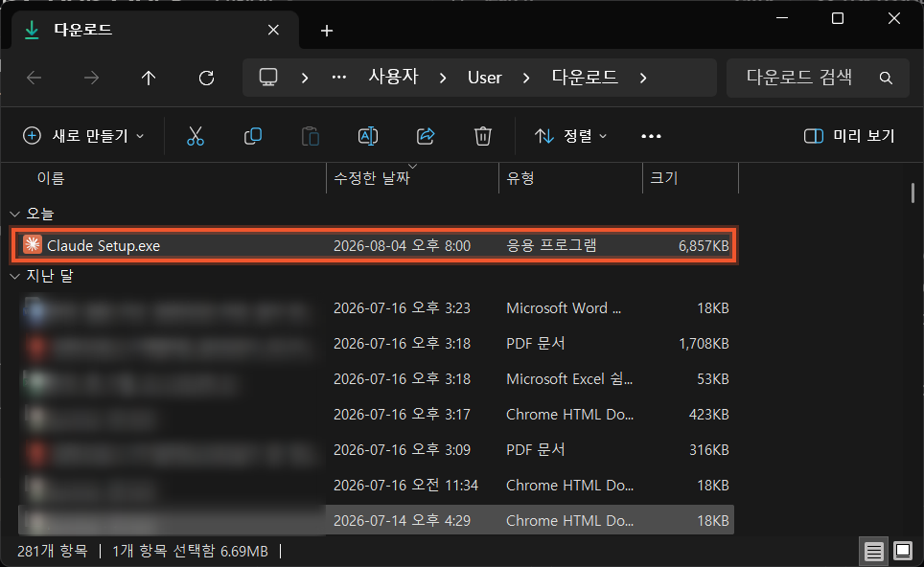Viewport: 924px width, 567px height.
Task: Click the 응용 프로그램 type cell
Action: tap(551, 245)
